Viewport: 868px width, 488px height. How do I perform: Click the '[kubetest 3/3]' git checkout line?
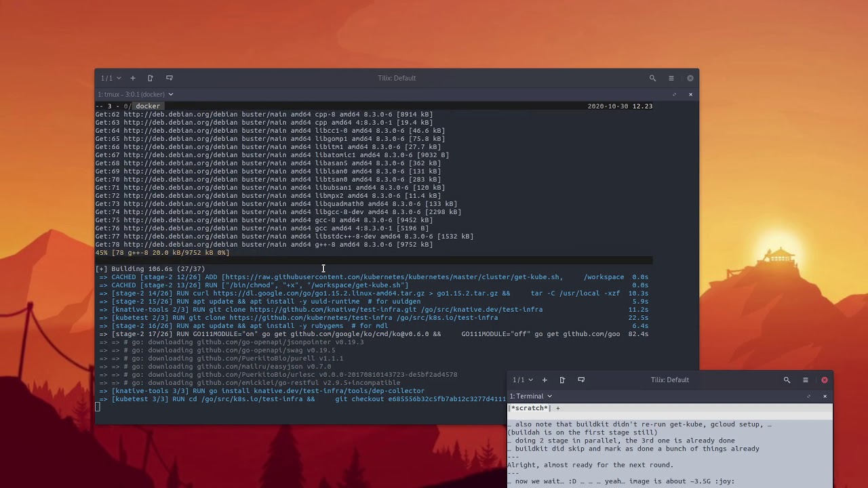302,399
